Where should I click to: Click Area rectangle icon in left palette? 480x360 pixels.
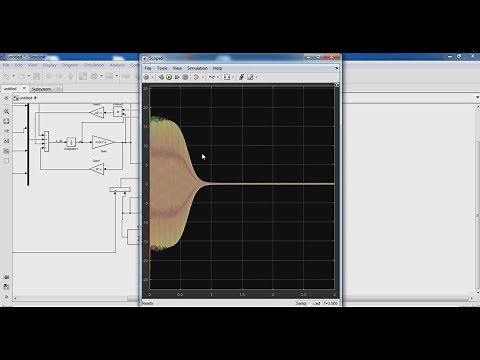(6, 161)
